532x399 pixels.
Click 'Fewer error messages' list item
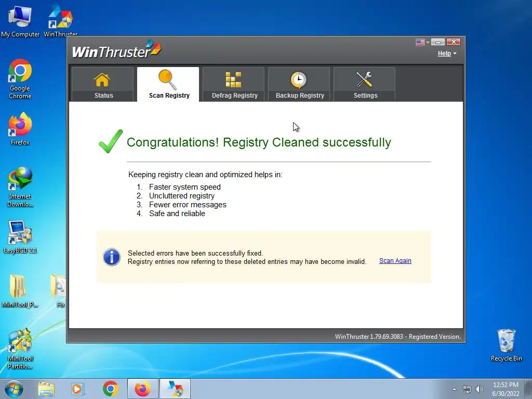tap(188, 205)
